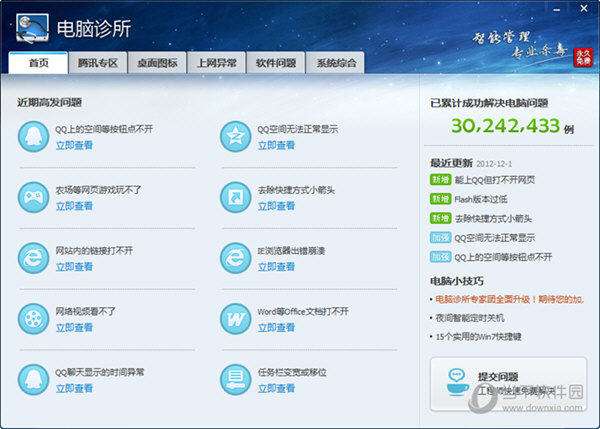Click the coffee cup chat icon in 提交问题

click(457, 382)
